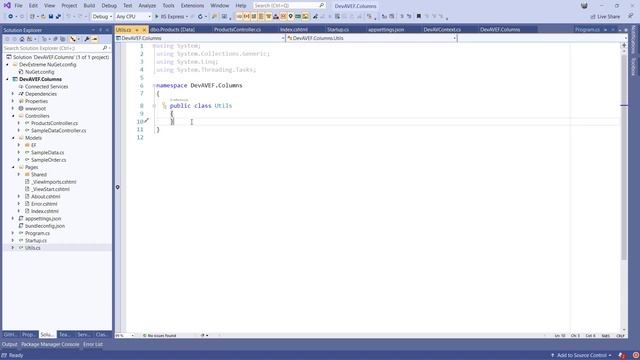
Task: Collapse the DevAVEF.Columns project node
Action: [x=7, y=79]
